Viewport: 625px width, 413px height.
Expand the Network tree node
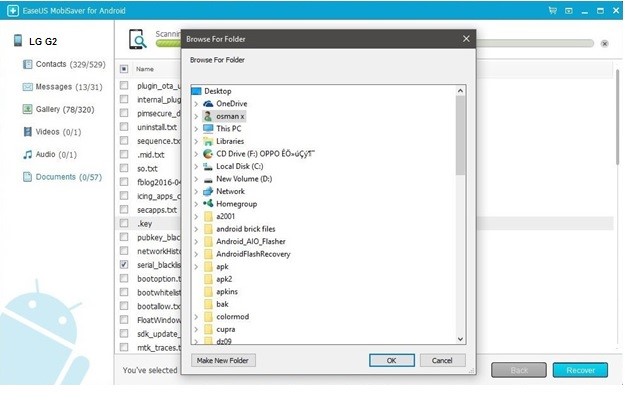tap(196, 192)
